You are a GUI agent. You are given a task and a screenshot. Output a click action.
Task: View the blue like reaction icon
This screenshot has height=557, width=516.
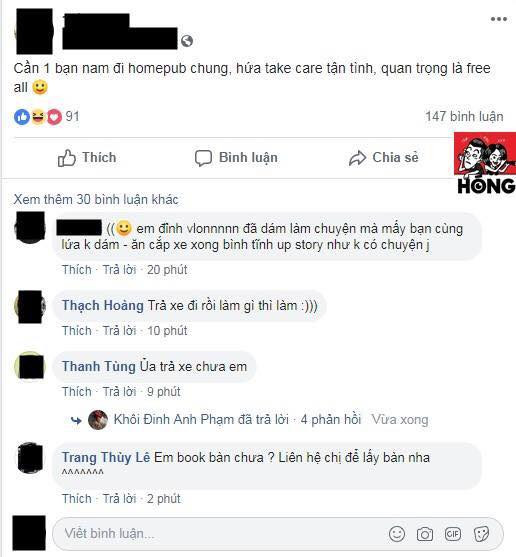tap(22, 117)
